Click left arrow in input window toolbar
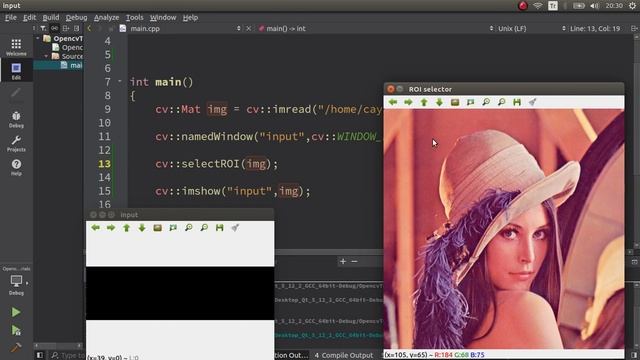This screenshot has width=640, height=360. click(96, 228)
